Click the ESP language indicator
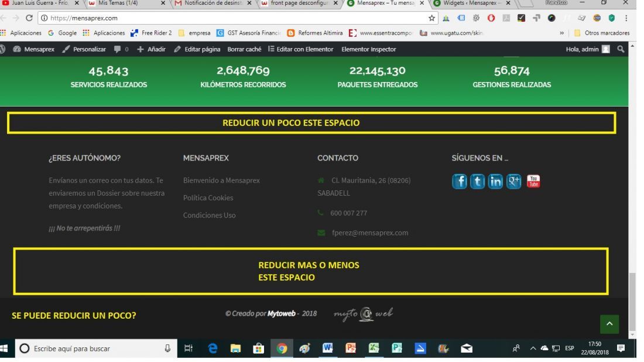 [x=569, y=349]
